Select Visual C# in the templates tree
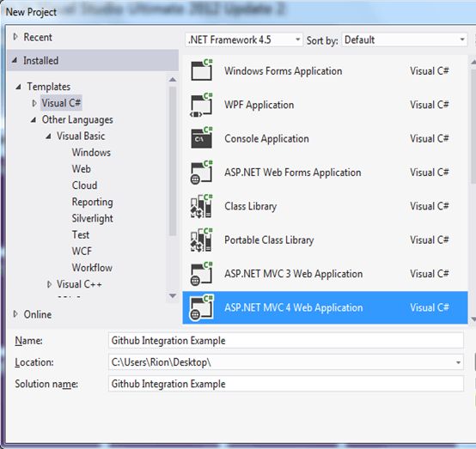The width and height of the screenshot is (476, 449). [x=61, y=103]
